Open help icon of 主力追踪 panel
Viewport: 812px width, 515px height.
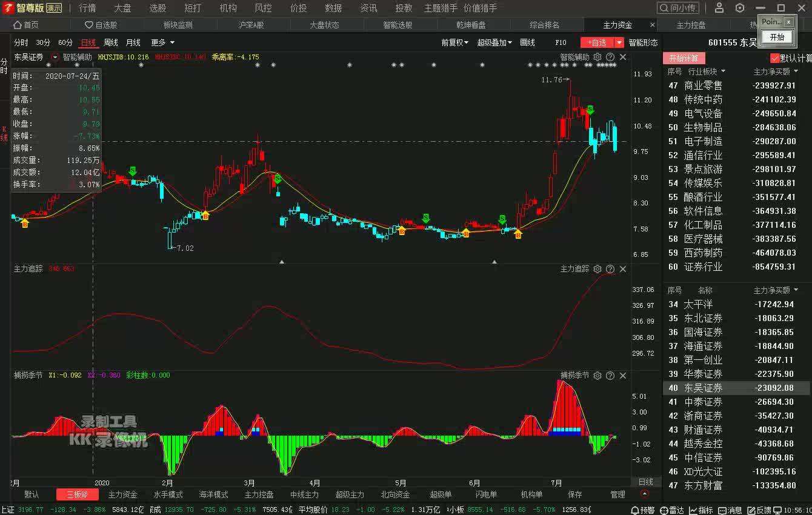[610, 269]
